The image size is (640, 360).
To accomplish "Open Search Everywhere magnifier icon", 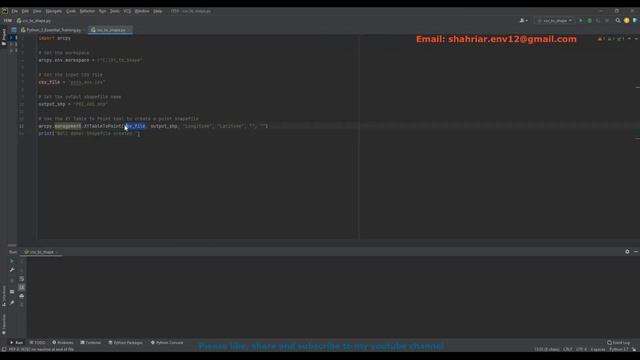I will coord(618,20).
